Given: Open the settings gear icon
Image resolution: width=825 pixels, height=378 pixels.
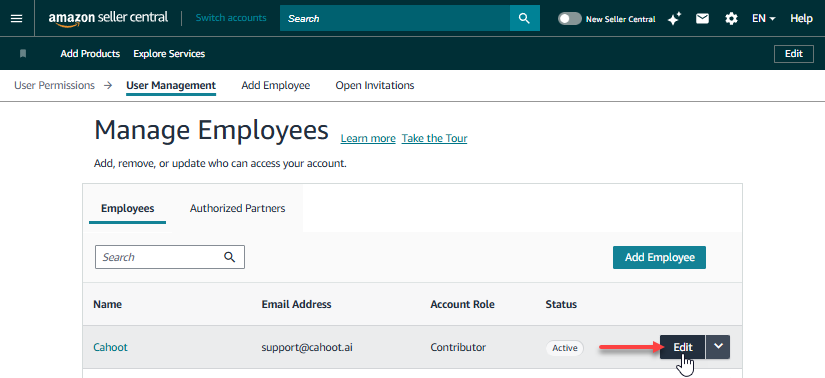Looking at the screenshot, I should tap(731, 18).
